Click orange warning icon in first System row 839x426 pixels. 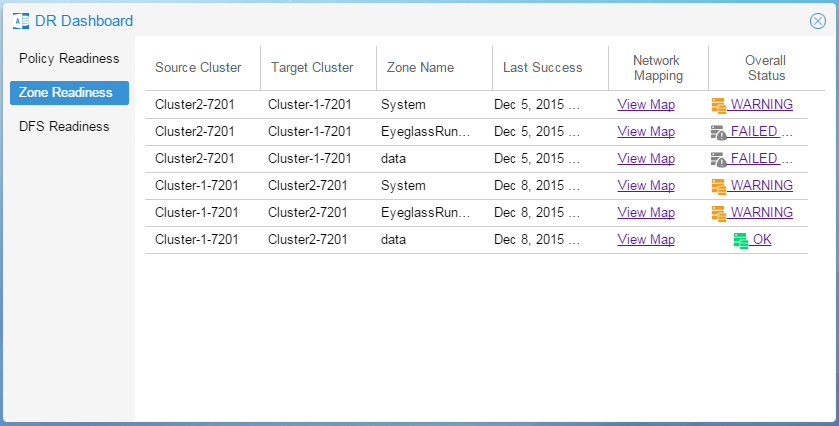pyautogui.click(x=719, y=105)
